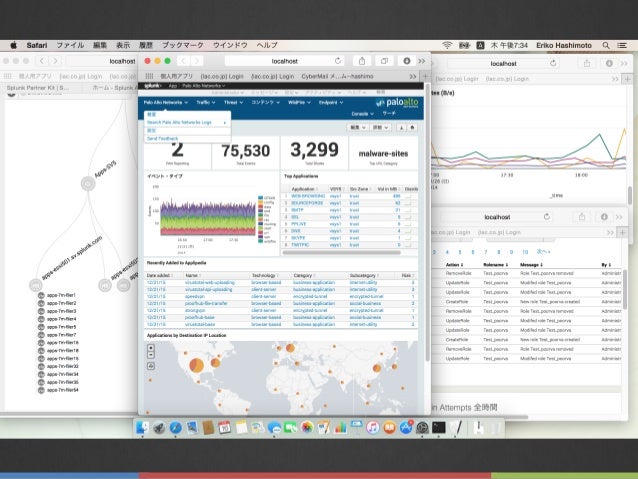The height and width of the screenshot is (479, 638).
Task: Launch FaceTime from the Dock
Action: click(291, 427)
